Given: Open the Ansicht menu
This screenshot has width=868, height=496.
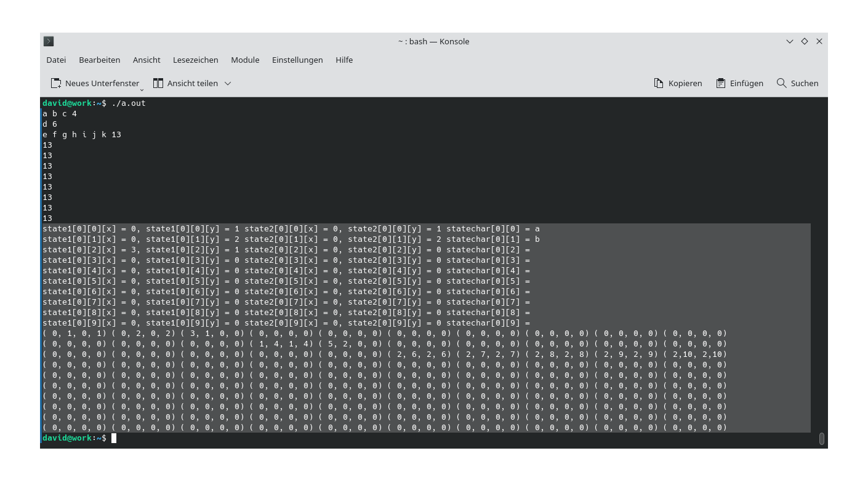Looking at the screenshot, I should 147,60.
